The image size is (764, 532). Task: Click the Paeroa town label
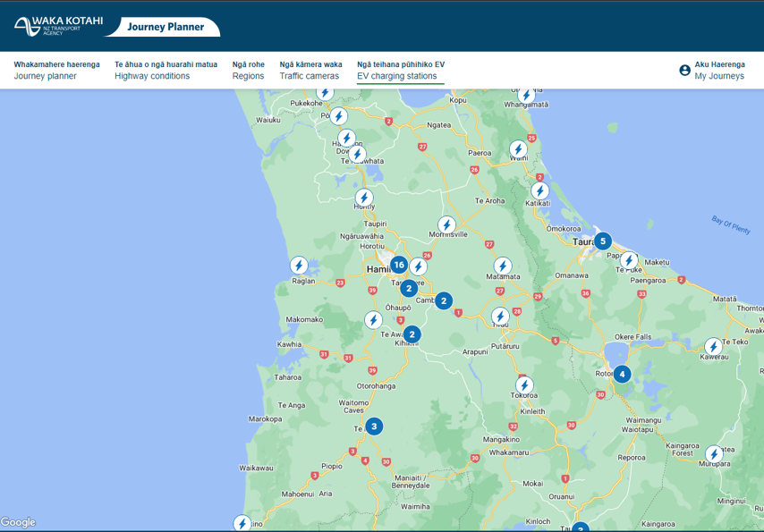(x=480, y=153)
